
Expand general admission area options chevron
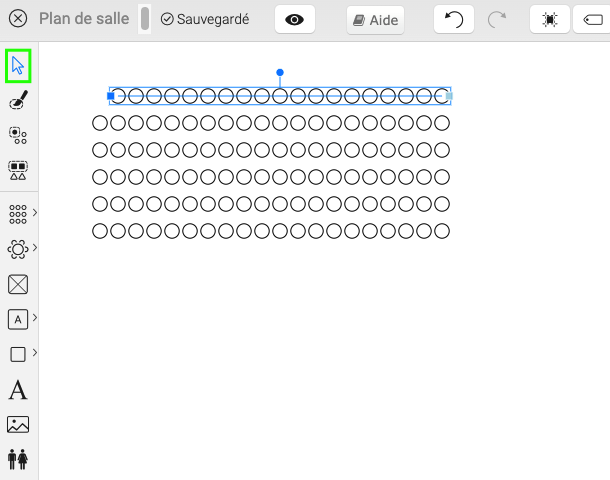[x=35, y=317]
